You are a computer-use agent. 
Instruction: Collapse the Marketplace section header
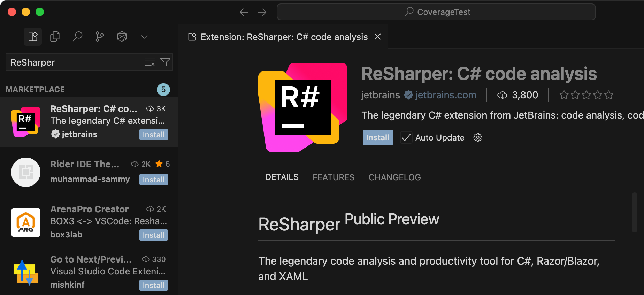[x=35, y=90]
